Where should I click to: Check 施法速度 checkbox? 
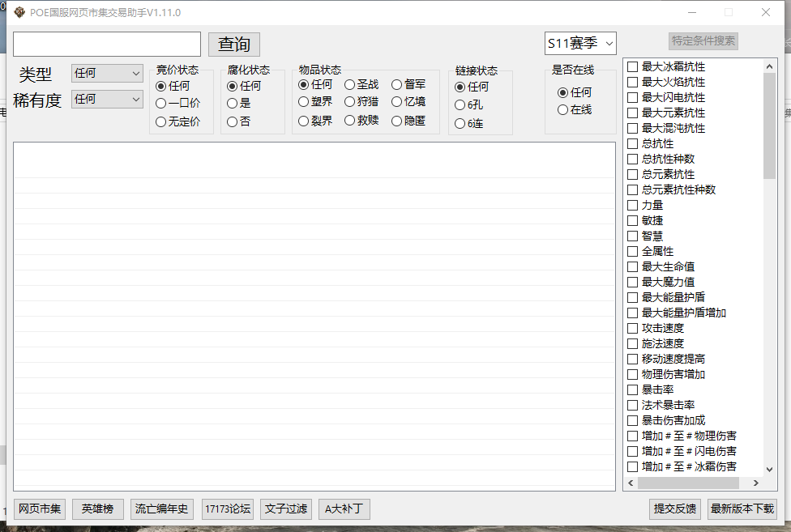[x=633, y=343]
